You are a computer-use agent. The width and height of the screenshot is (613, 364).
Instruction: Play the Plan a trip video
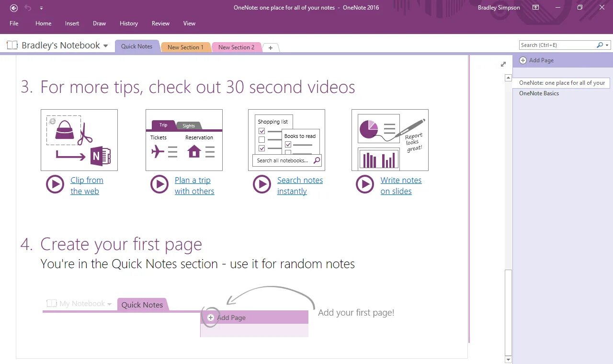tap(159, 184)
